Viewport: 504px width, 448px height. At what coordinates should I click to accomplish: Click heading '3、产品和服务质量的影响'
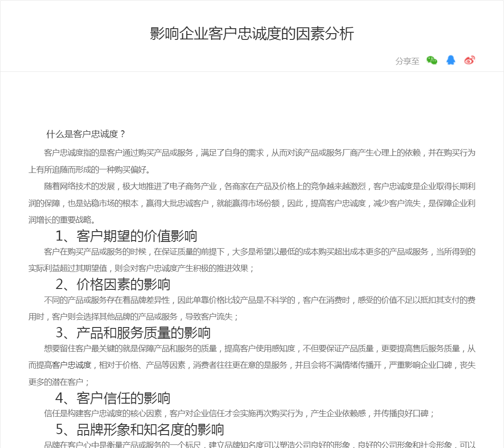133,332
